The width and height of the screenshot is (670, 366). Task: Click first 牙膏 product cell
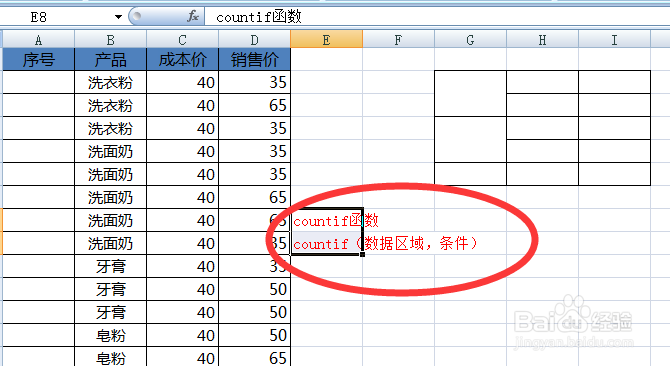point(110,266)
